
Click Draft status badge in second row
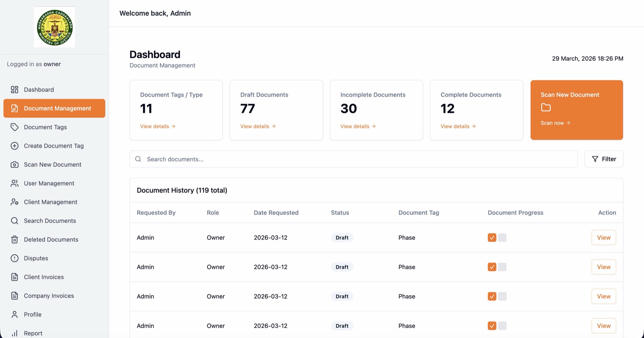click(342, 267)
